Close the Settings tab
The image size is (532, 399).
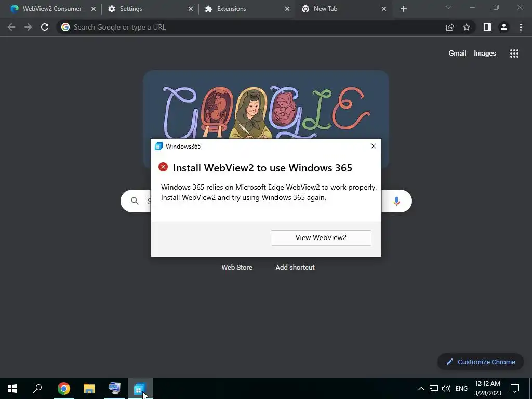[x=191, y=9]
